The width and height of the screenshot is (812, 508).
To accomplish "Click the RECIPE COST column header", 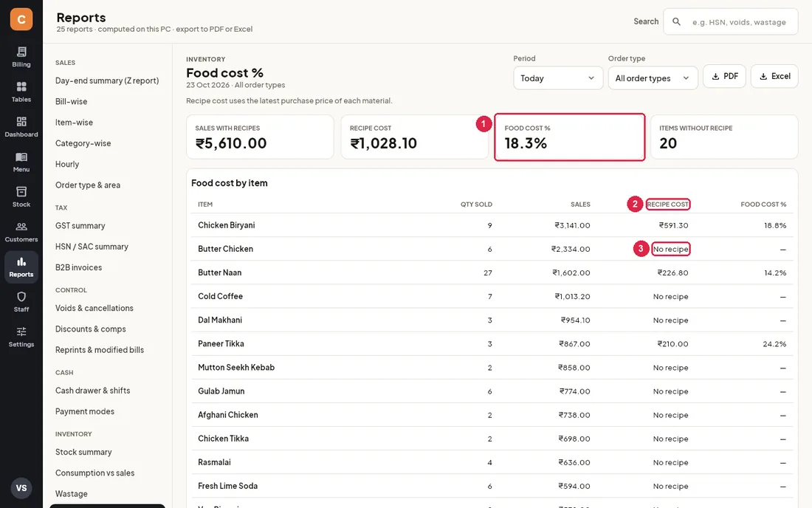I will [x=667, y=205].
